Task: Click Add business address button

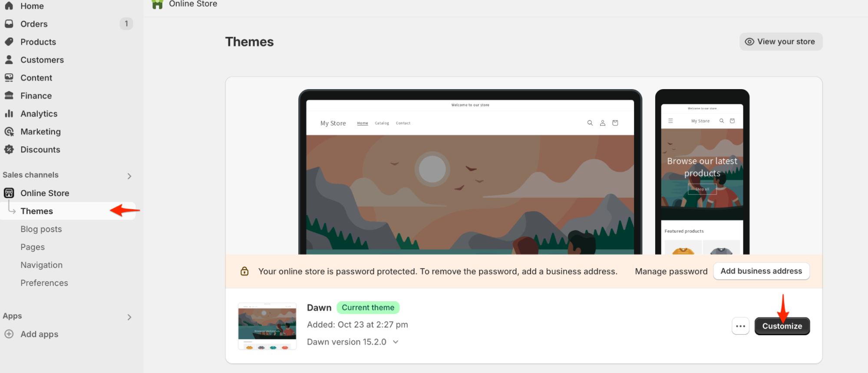Action: [x=761, y=271]
